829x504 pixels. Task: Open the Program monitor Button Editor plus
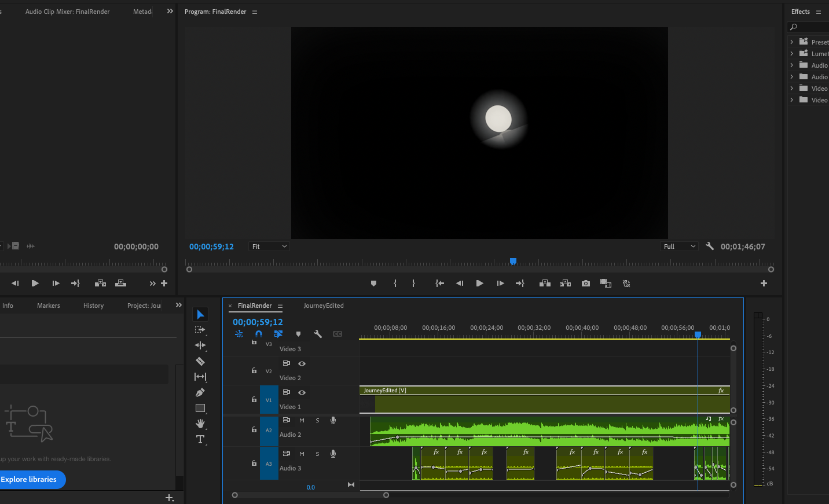point(764,284)
